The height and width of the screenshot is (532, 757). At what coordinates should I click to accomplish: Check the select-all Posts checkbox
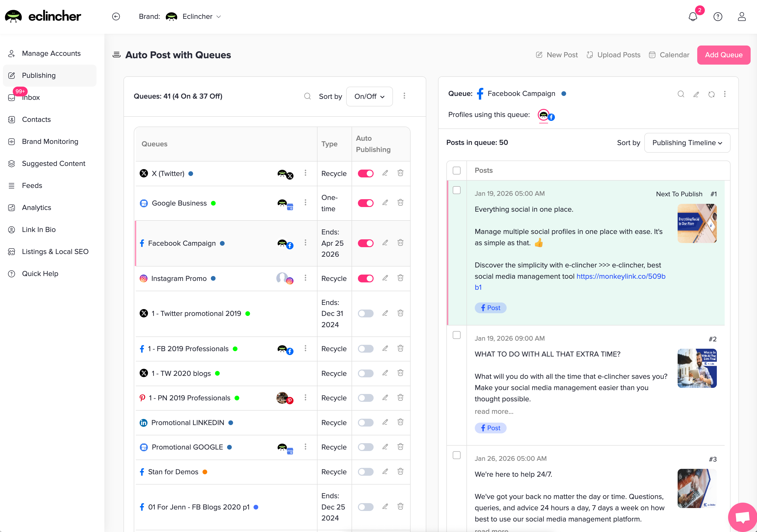pyautogui.click(x=457, y=170)
